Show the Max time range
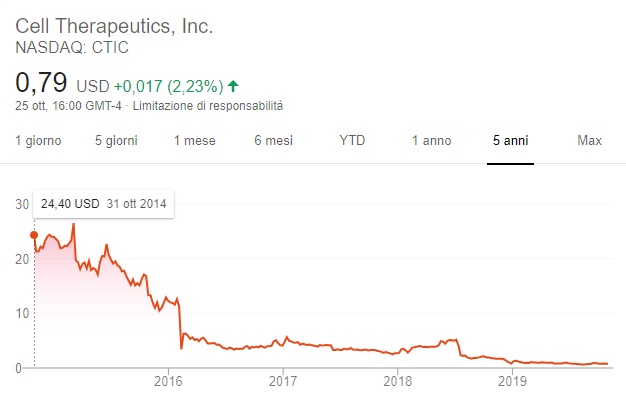626x407 pixels. click(x=589, y=141)
